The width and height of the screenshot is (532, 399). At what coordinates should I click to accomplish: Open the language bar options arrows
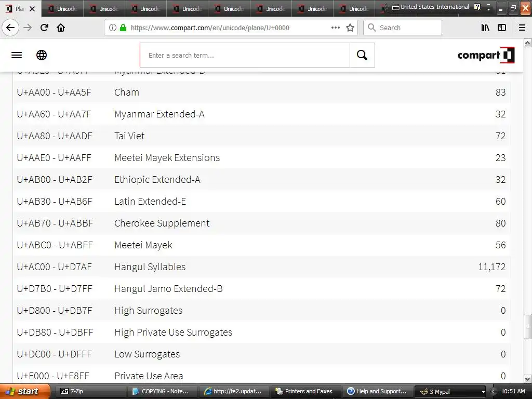click(488, 7)
